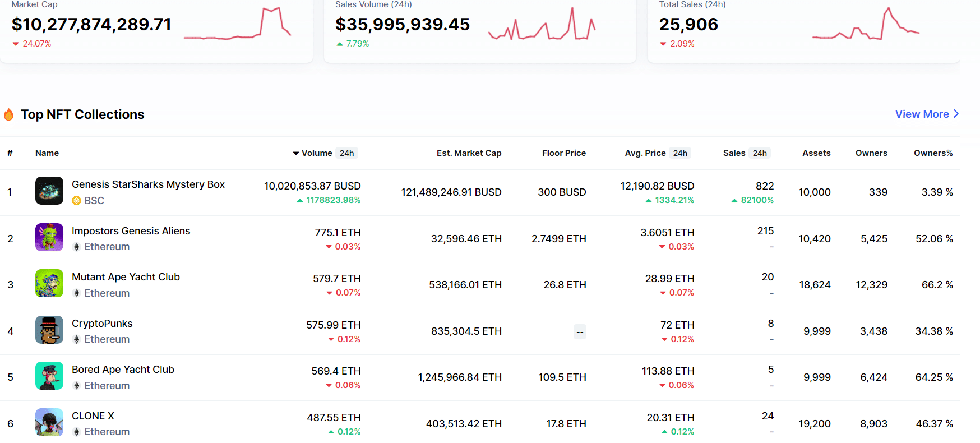The height and width of the screenshot is (443, 980).
Task: Toggle the 24h badge next to Volume
Action: click(x=346, y=153)
